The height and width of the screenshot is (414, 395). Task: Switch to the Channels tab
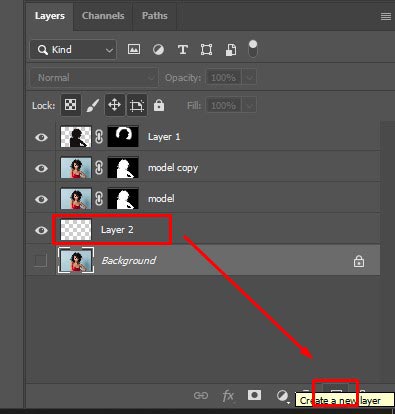103,16
